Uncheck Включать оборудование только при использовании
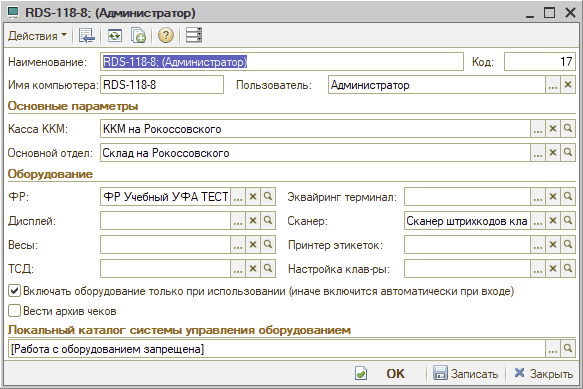583x389 pixels. [14, 291]
